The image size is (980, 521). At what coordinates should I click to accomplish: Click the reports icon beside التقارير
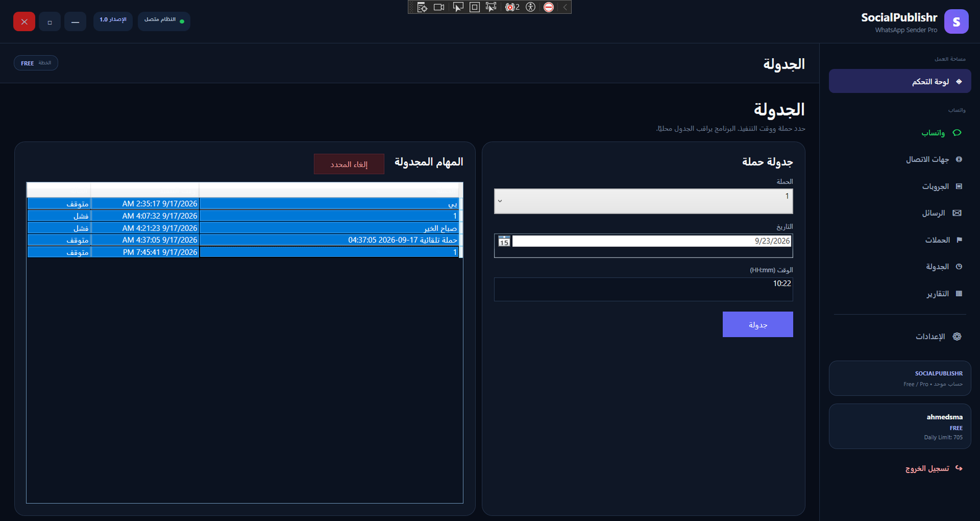[959, 294]
